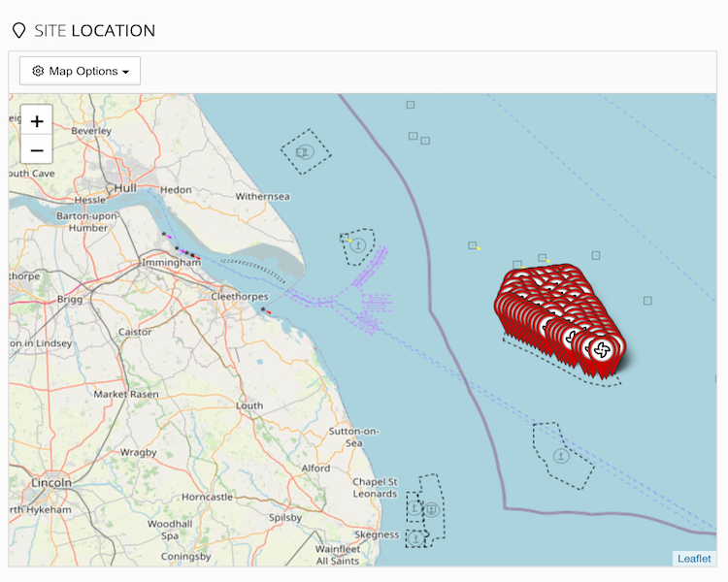Click the Hull city label
The height and width of the screenshot is (582, 728).
[x=124, y=187]
